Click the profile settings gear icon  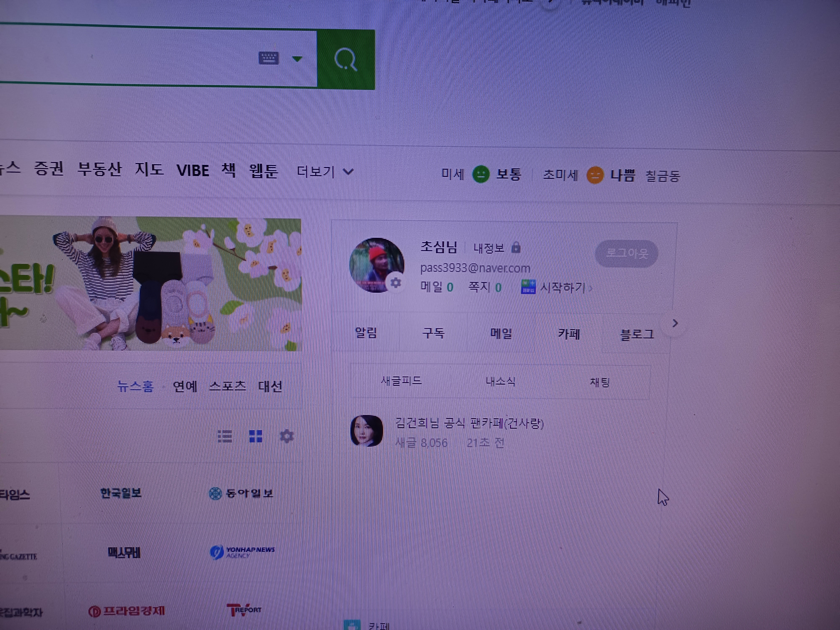pos(395,282)
